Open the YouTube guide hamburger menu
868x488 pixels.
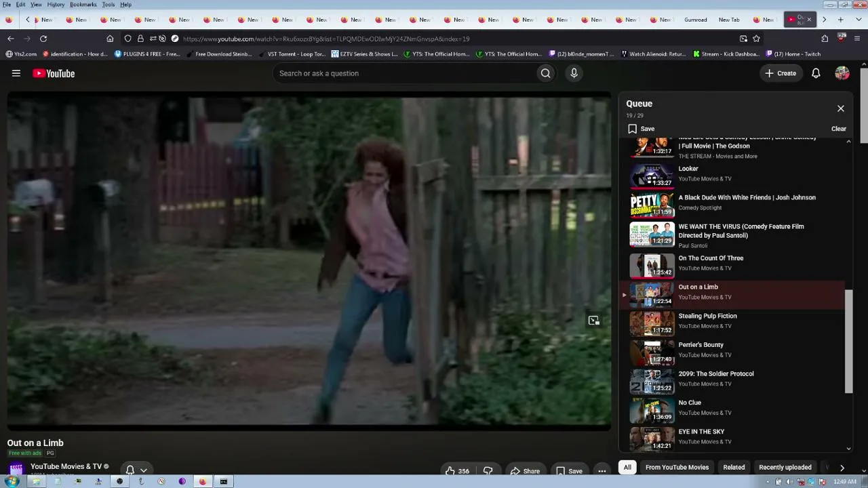pyautogui.click(x=16, y=73)
